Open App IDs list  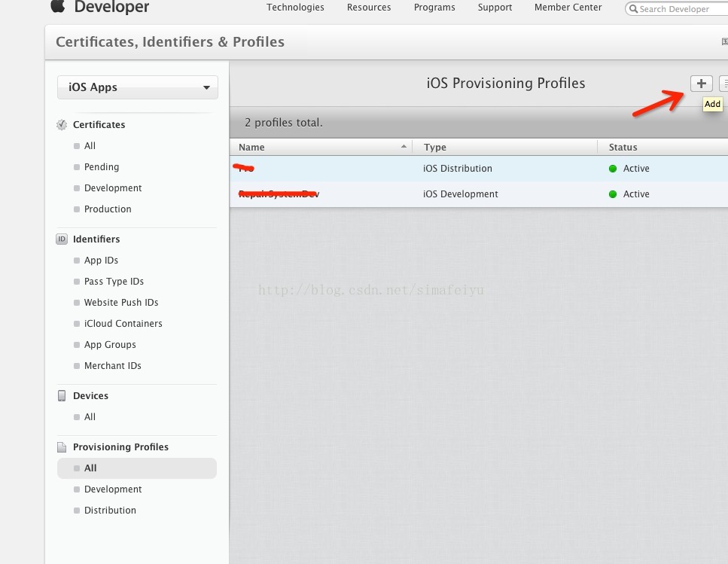tap(101, 261)
